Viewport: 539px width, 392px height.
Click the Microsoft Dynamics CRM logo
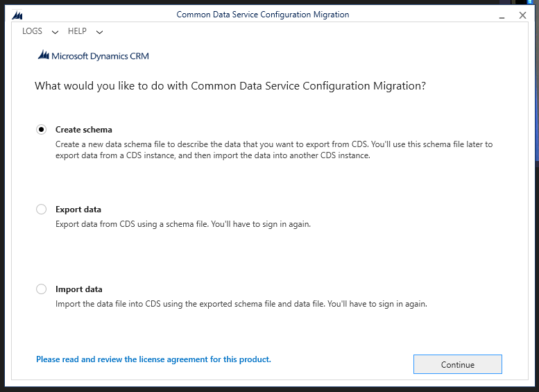coord(93,56)
